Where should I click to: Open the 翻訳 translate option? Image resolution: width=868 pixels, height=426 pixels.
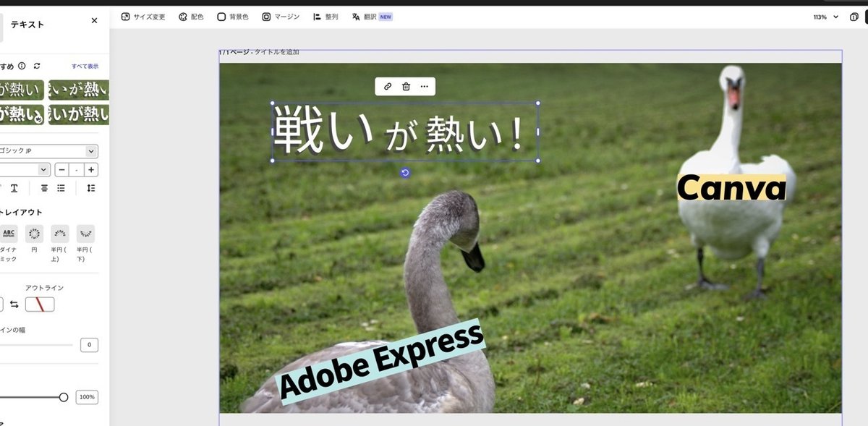372,17
